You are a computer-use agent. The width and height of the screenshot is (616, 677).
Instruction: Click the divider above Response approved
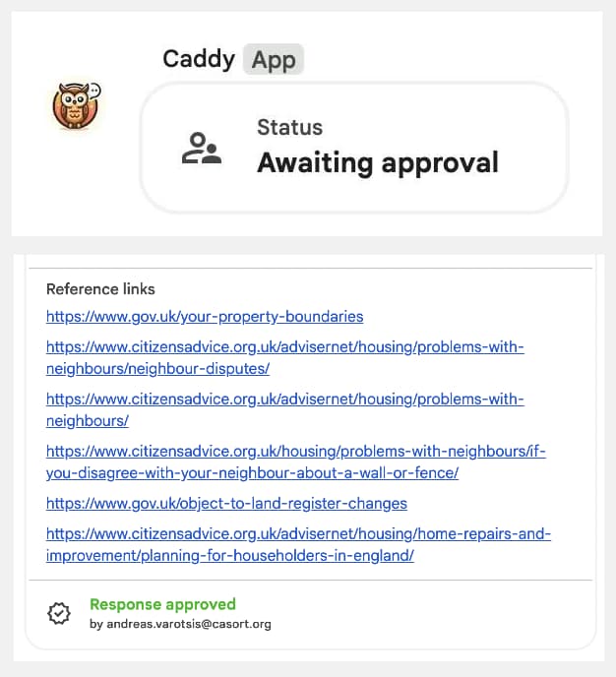[308, 581]
